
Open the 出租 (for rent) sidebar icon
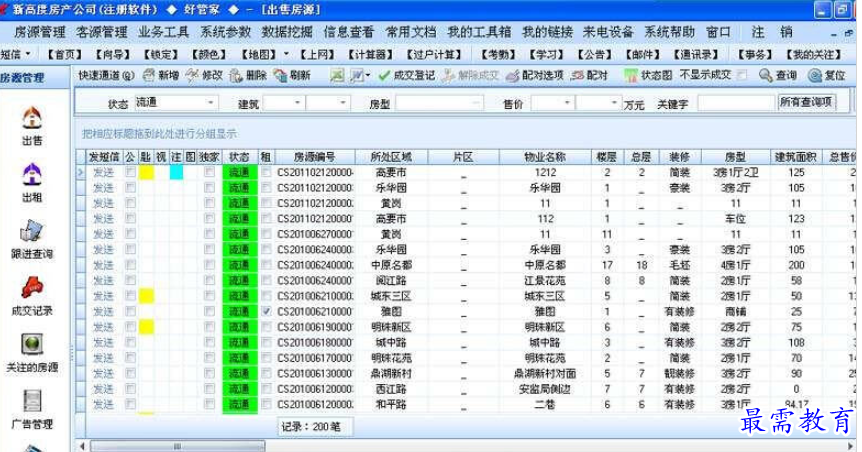coord(32,174)
